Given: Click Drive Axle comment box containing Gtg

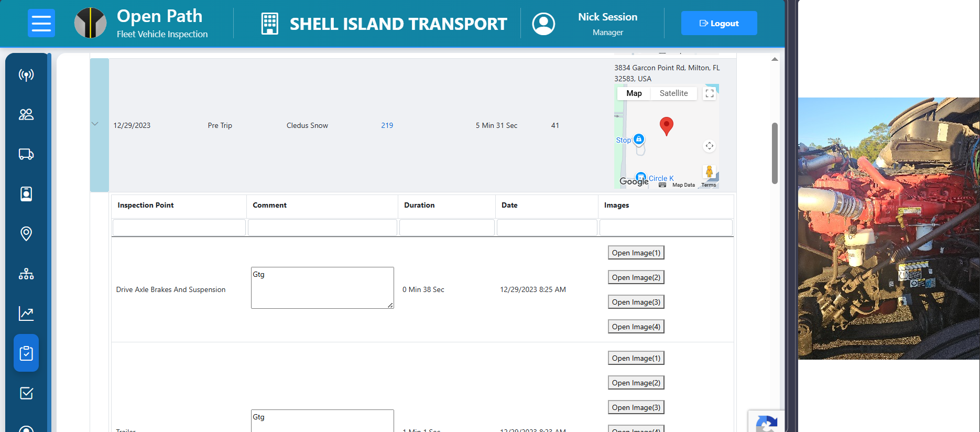Looking at the screenshot, I should (322, 288).
